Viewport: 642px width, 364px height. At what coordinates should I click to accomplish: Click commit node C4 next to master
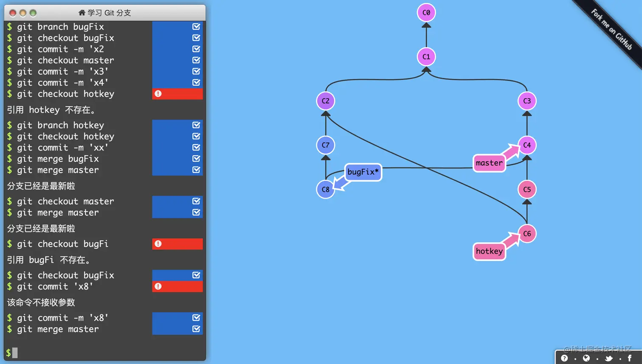527,145
